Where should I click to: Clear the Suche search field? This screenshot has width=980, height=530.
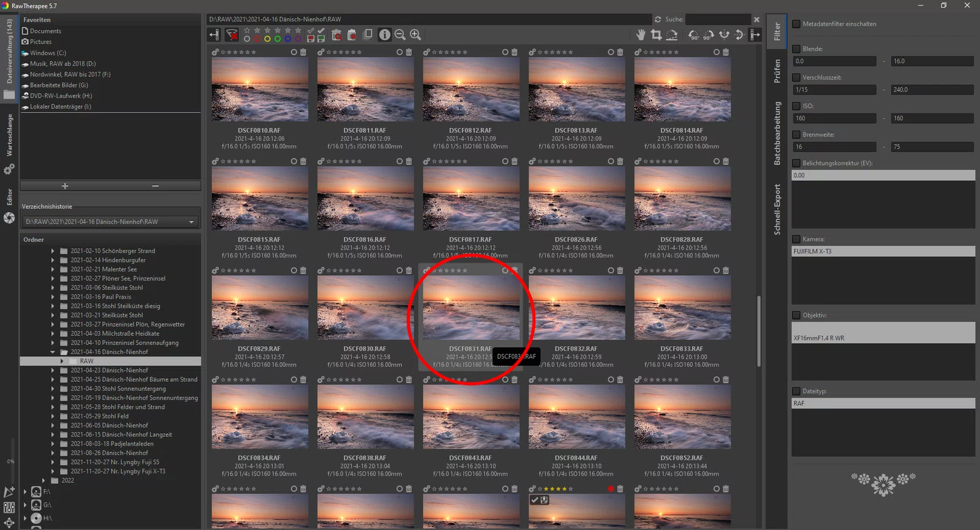point(756,20)
